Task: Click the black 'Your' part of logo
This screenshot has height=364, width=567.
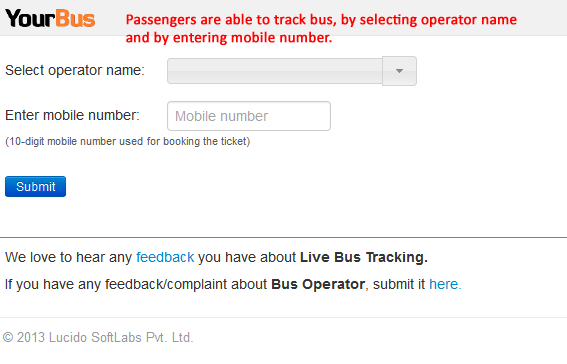Action: pos(30,18)
